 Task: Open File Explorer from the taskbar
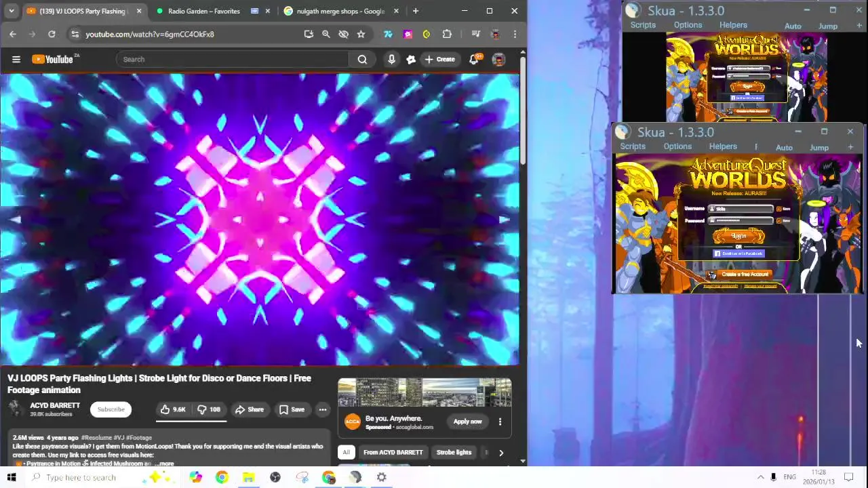click(248, 477)
